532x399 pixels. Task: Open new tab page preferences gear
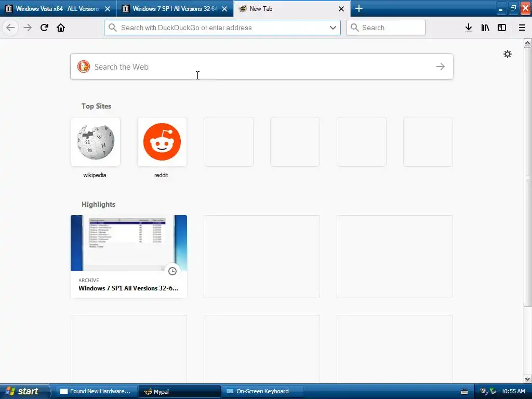(507, 54)
